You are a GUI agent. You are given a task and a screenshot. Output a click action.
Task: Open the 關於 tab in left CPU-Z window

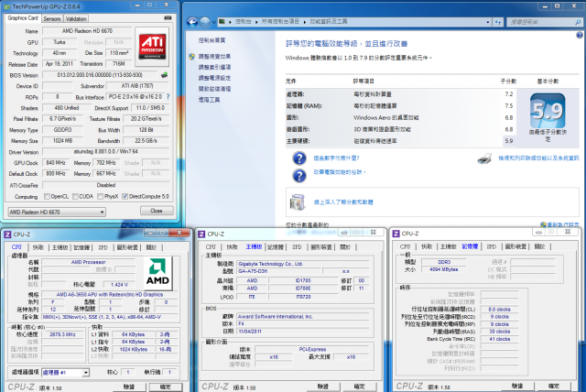[151, 247]
